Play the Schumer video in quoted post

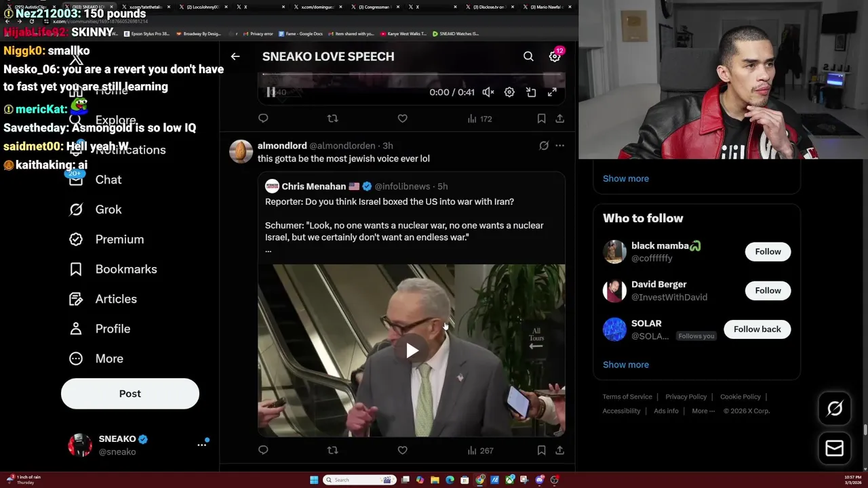point(412,350)
